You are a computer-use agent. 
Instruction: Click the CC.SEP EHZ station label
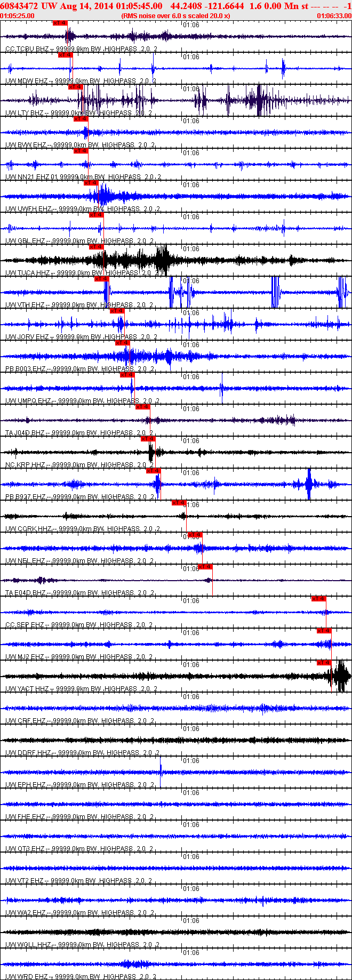[x=25, y=625]
